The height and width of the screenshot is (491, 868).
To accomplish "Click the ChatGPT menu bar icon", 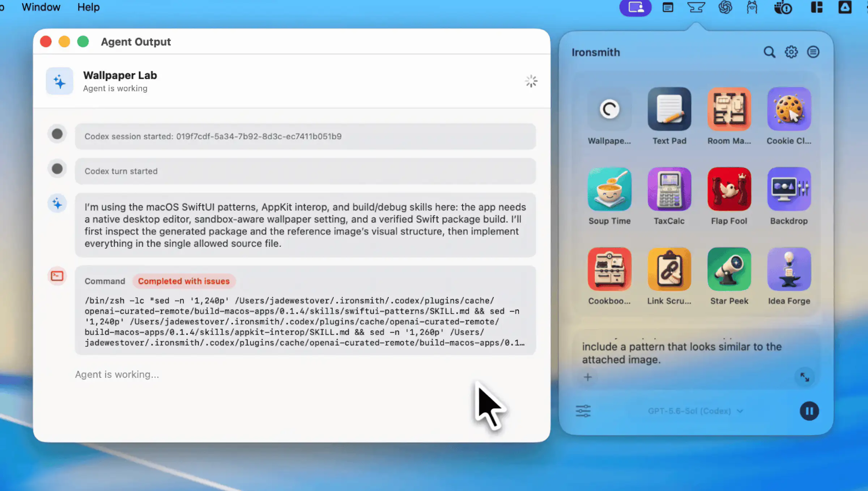I will (x=725, y=7).
